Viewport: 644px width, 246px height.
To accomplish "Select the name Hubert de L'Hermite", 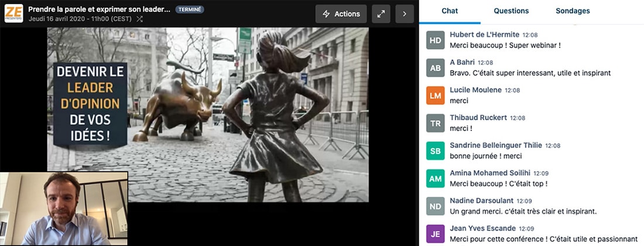I will (x=485, y=35).
